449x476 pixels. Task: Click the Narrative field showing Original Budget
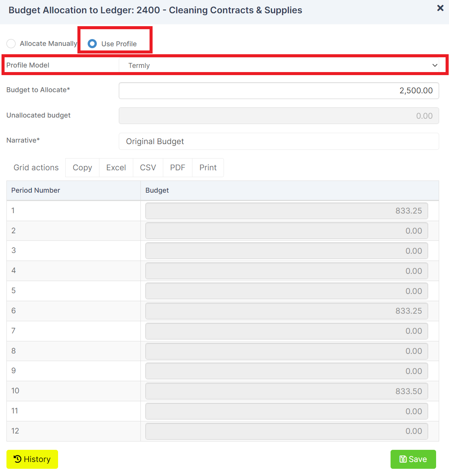[279, 141]
